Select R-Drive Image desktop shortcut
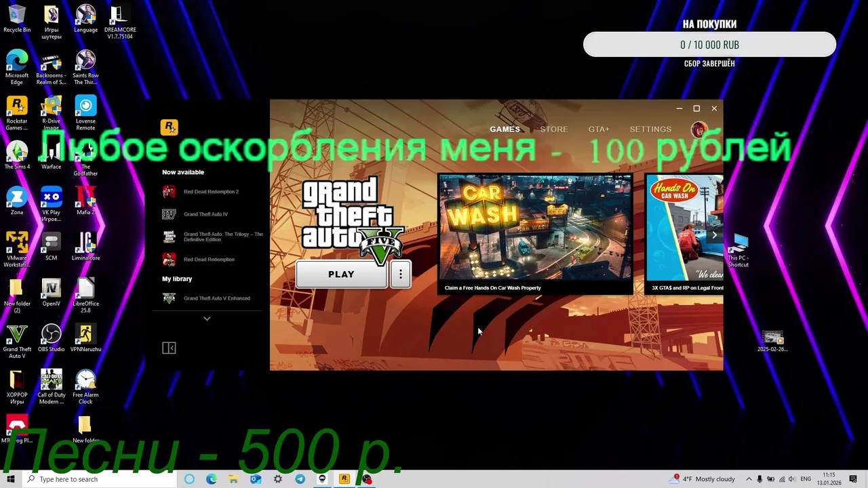The width and height of the screenshot is (868, 488). [x=51, y=113]
